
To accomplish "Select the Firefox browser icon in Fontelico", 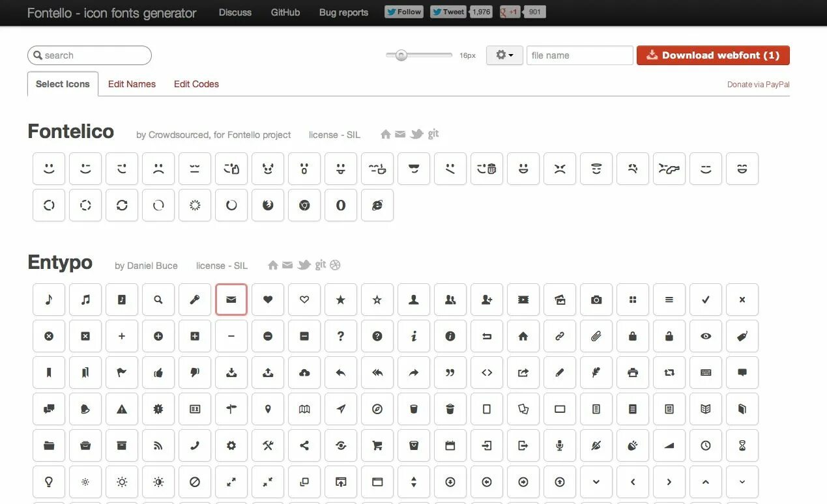I will (x=268, y=205).
